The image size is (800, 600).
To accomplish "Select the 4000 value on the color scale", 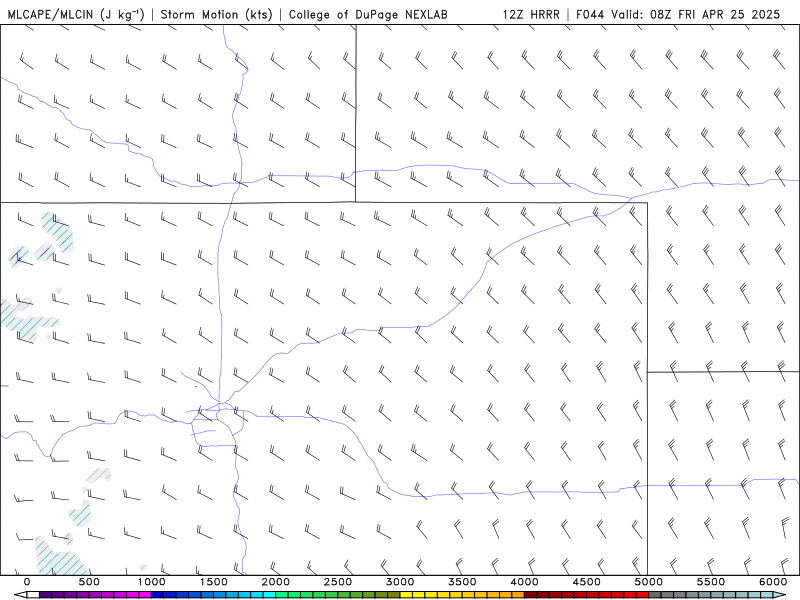I will pos(524,582).
